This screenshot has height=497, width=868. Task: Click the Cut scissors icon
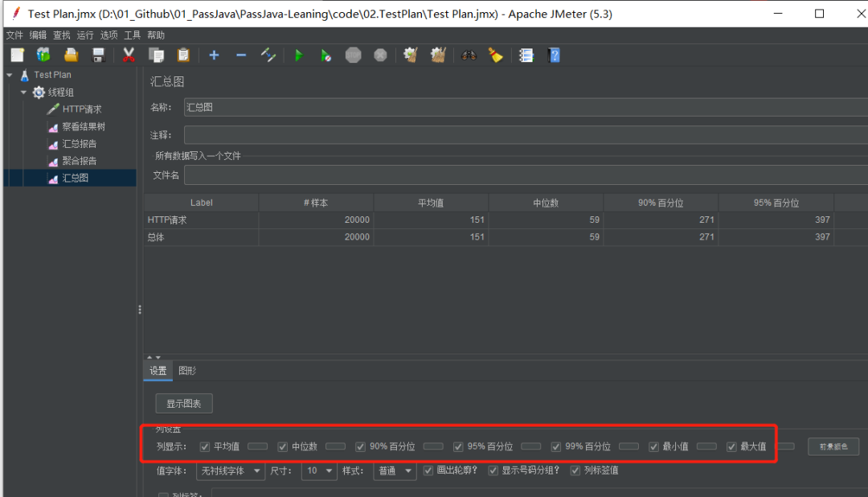[129, 55]
